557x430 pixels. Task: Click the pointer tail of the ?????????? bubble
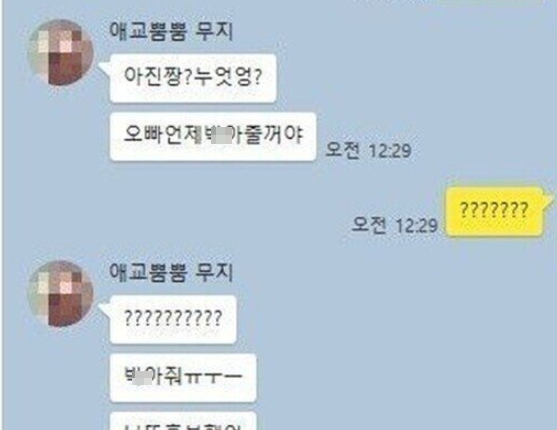point(105,311)
